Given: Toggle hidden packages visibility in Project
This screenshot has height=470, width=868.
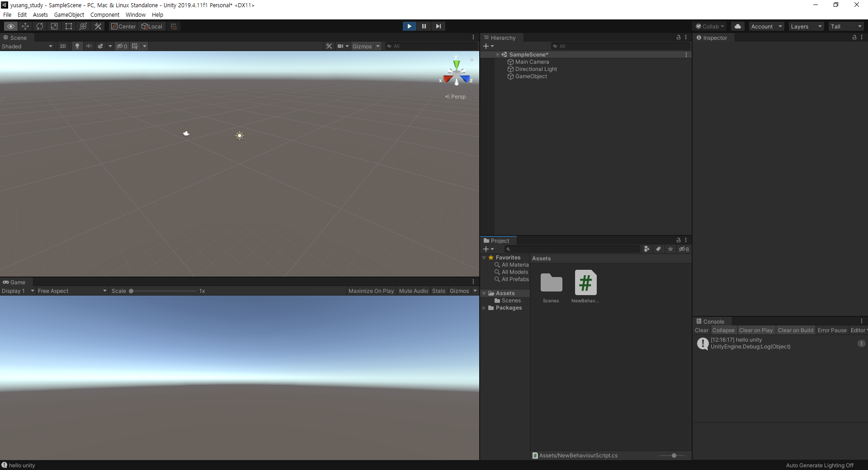Looking at the screenshot, I should pos(684,249).
